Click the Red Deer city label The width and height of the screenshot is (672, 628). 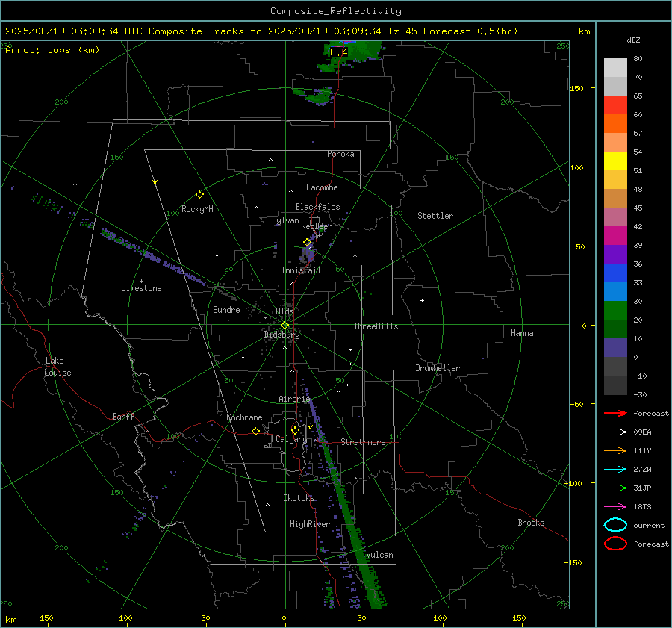[x=317, y=226]
